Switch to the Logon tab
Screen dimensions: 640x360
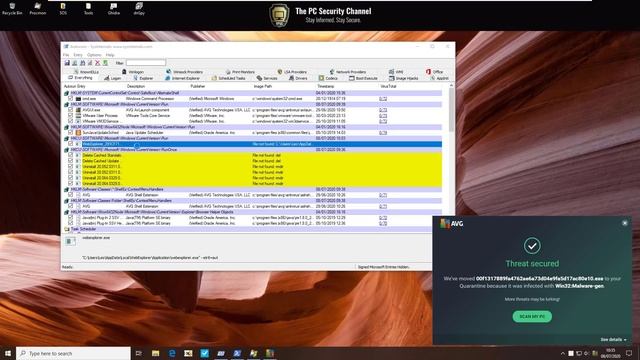coord(113,78)
